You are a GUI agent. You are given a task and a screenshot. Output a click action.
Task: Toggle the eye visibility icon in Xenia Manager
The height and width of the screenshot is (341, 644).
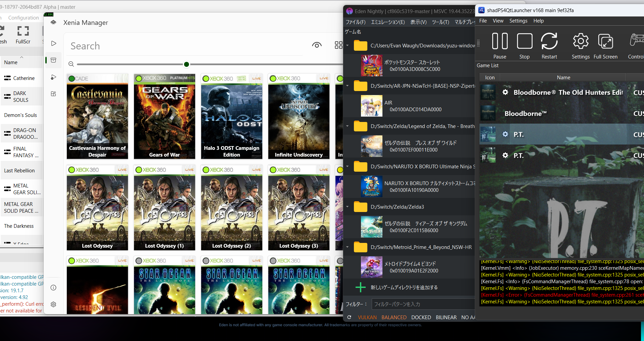coord(317,45)
